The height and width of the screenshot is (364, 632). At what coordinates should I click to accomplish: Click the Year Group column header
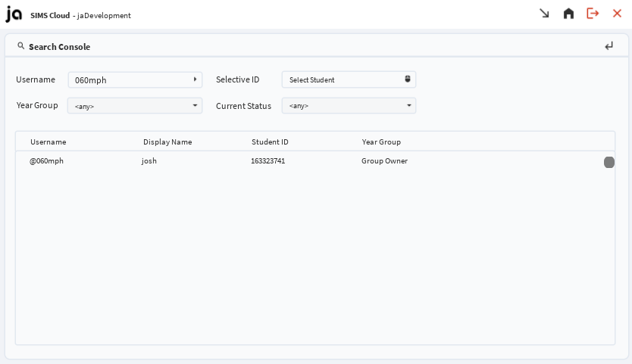(x=381, y=142)
